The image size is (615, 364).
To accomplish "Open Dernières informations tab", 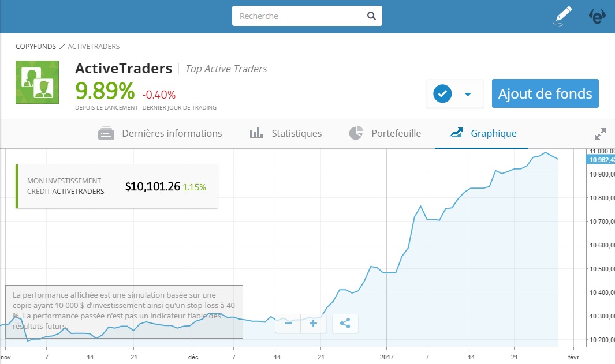I will (160, 133).
